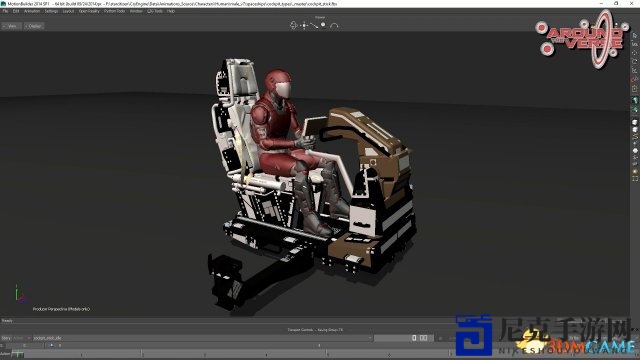Select the arrow Select tool in right toolbar

pos(634,36)
